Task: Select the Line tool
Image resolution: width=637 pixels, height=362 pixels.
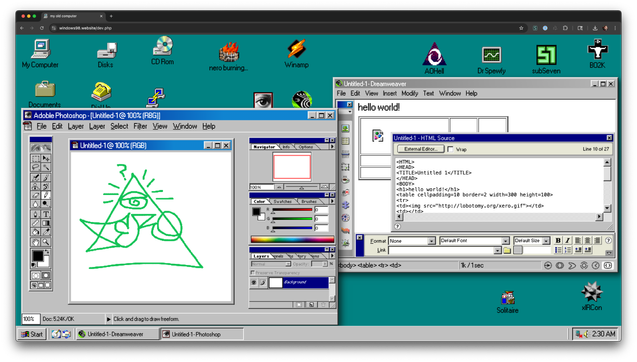Action: coord(36,223)
